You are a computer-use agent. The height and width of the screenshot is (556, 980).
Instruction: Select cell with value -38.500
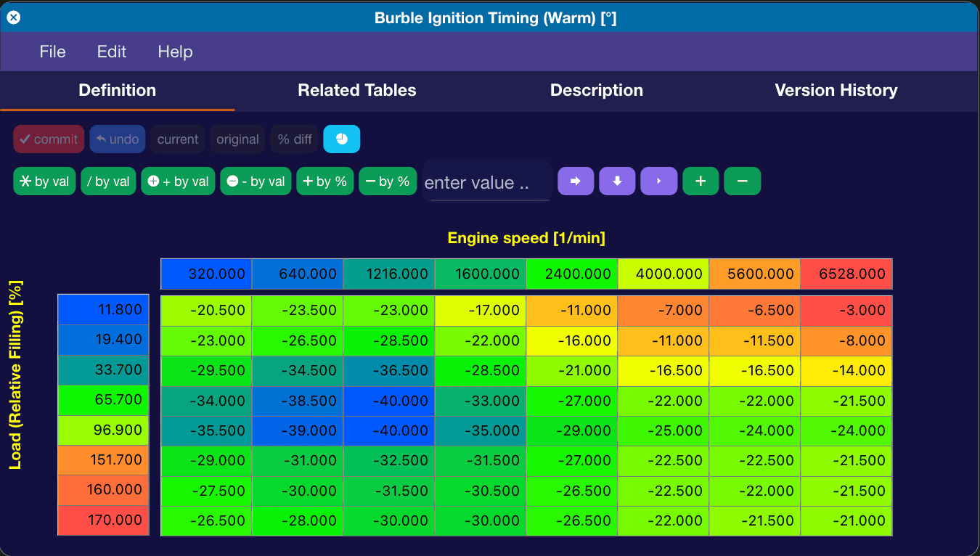click(298, 401)
